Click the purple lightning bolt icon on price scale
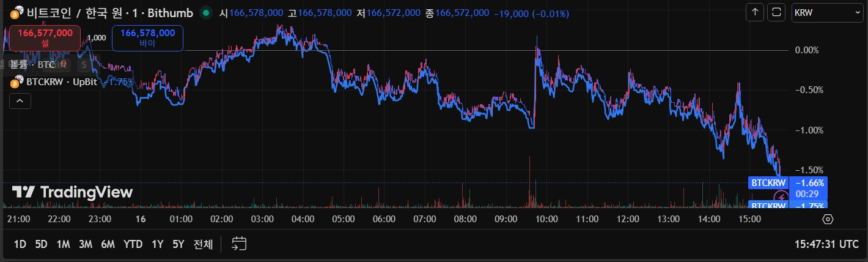868x262 pixels. pyautogui.click(x=781, y=196)
